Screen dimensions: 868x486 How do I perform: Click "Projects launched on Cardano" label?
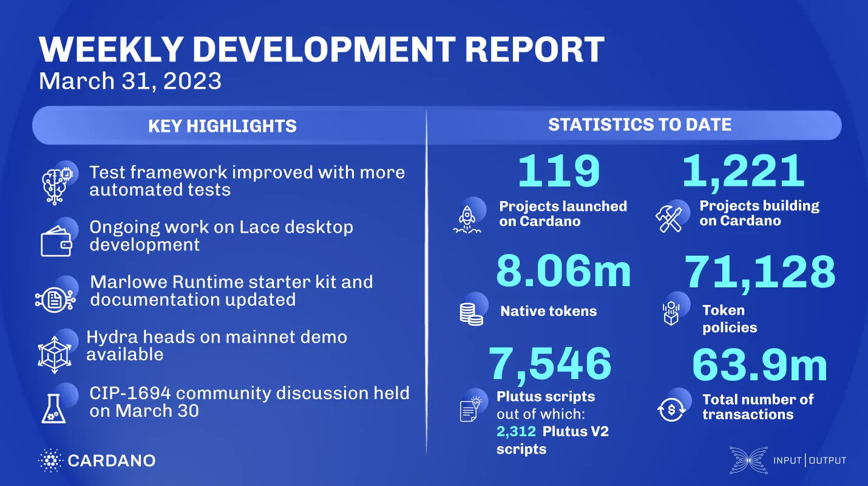(x=563, y=214)
